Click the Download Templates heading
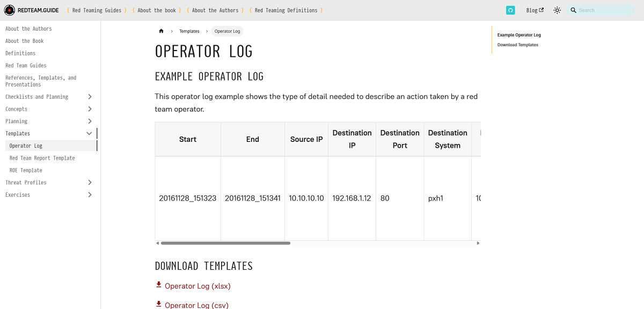The height and width of the screenshot is (309, 644). (204, 266)
